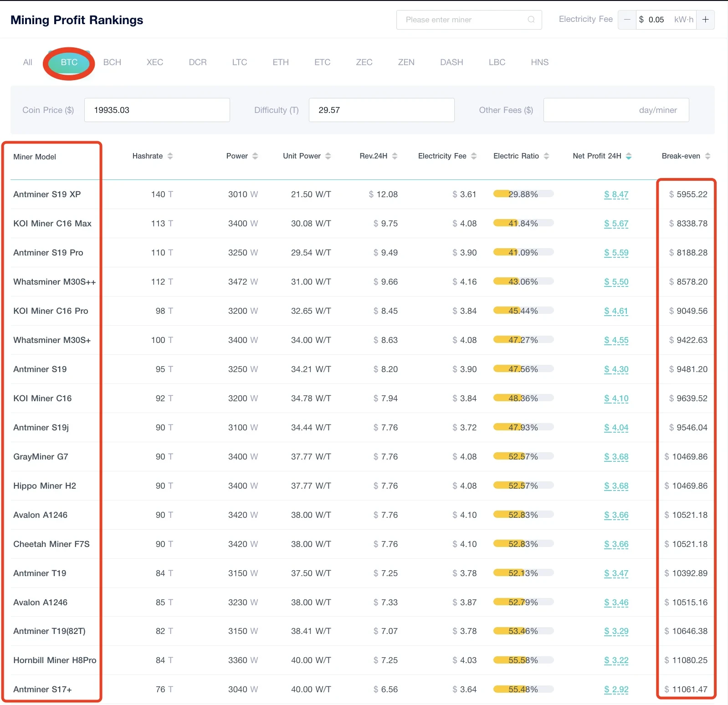
Task: Sort by Rev.24H column icon
Action: [x=395, y=156]
